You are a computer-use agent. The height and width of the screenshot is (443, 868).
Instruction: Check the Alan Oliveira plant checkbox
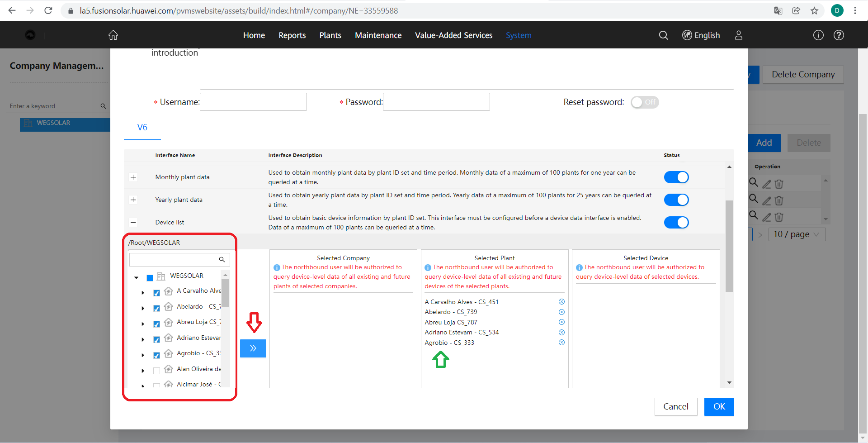click(156, 371)
